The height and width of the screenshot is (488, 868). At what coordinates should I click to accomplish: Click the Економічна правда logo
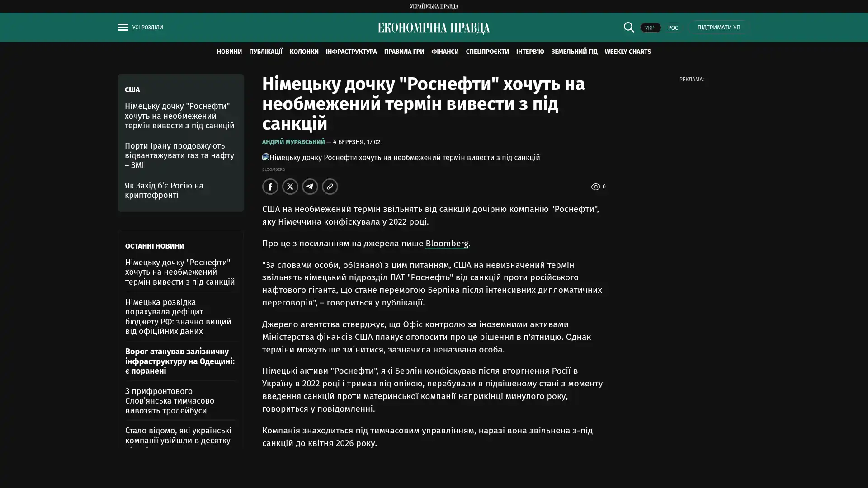[x=434, y=28]
